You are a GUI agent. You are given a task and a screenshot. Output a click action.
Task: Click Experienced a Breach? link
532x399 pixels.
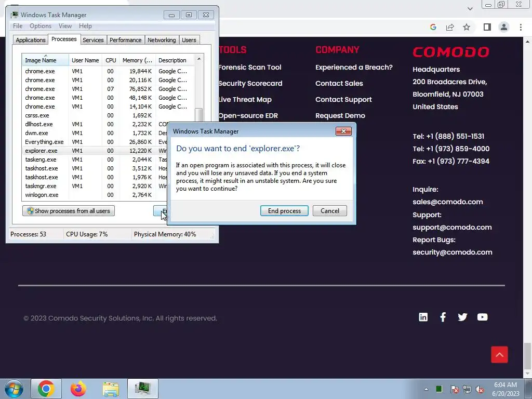354,67
